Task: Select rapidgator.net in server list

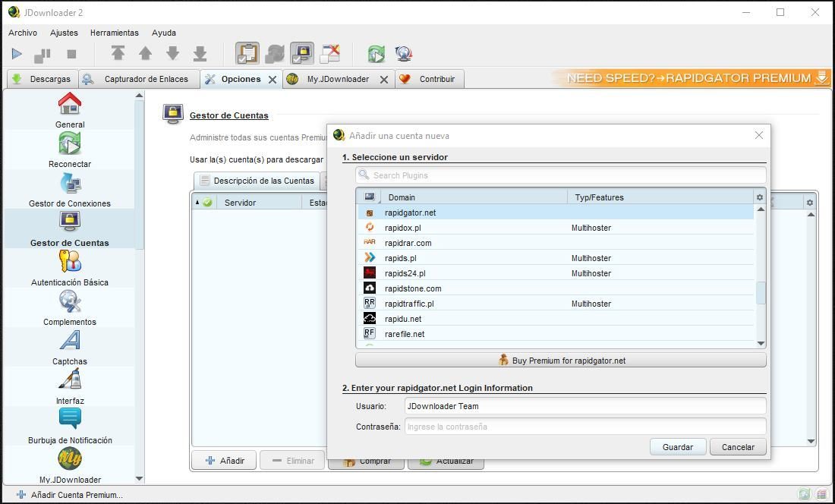Action: 556,213
